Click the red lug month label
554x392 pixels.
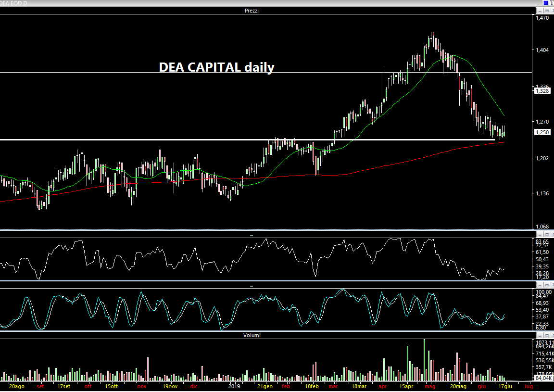529,386
